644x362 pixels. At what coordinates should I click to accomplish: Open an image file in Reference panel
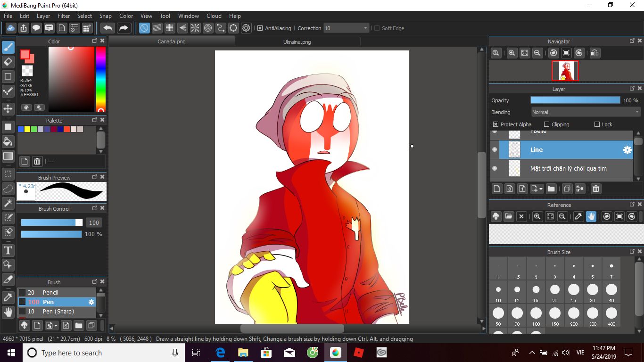coord(508,216)
